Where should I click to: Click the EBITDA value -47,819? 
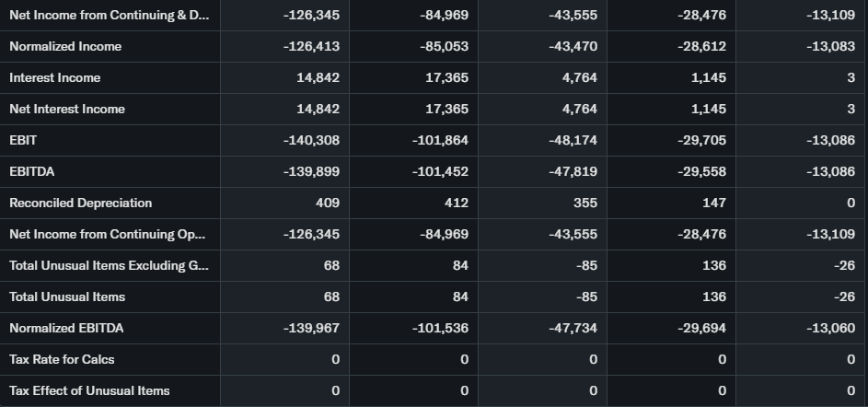click(573, 171)
